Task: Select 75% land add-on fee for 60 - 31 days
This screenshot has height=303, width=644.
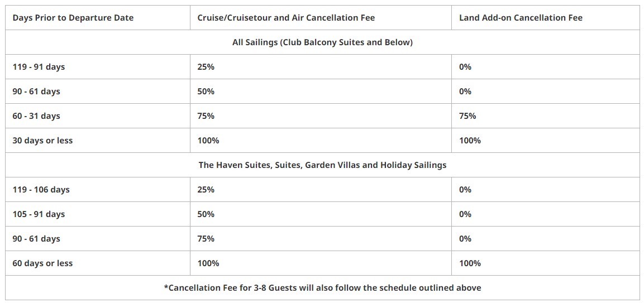Action: point(468,116)
